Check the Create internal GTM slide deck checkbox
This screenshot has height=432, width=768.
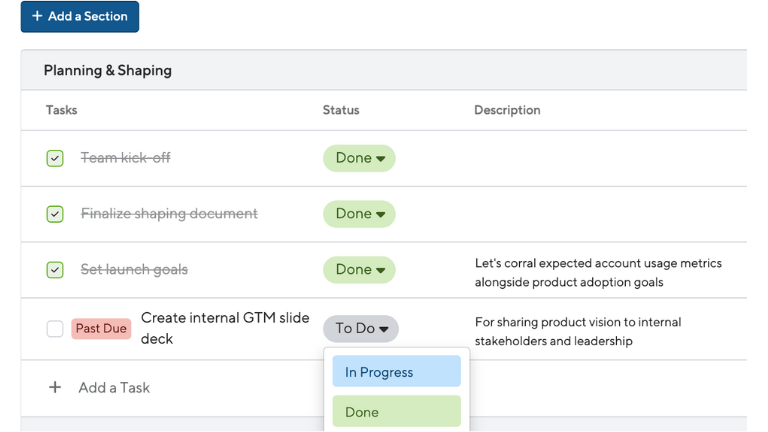[55, 329]
